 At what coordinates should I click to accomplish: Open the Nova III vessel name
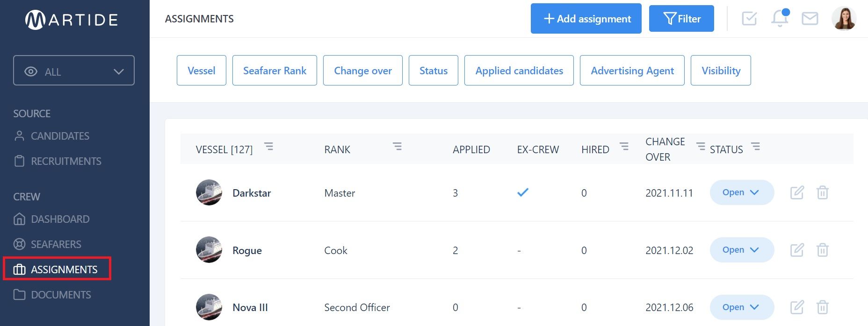(250, 307)
